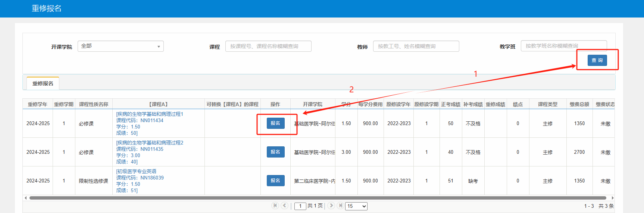This screenshot has width=644, height=213.
Task: Click the next page arrow icon
Action: pyautogui.click(x=331, y=206)
